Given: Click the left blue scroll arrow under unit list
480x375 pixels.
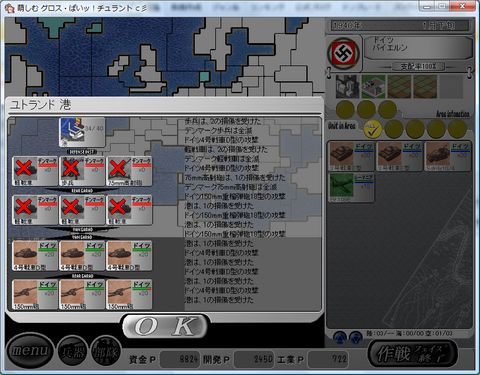Looking at the screenshot, I should click(340, 337).
